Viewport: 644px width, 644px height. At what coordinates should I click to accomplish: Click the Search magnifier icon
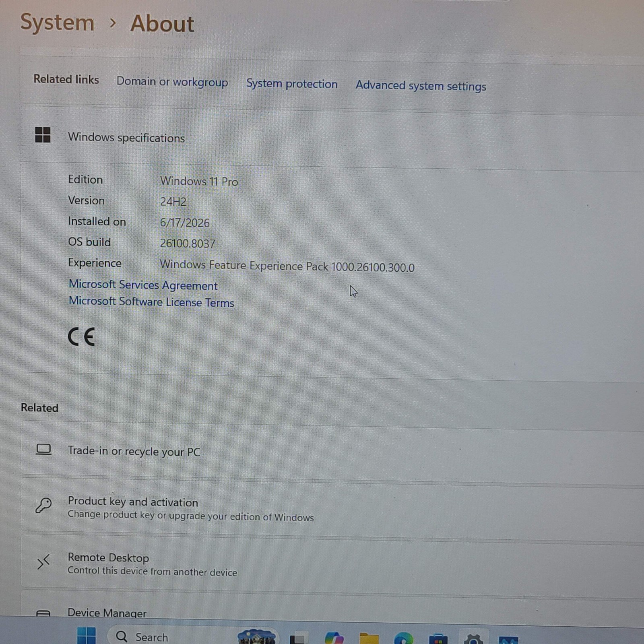122,636
